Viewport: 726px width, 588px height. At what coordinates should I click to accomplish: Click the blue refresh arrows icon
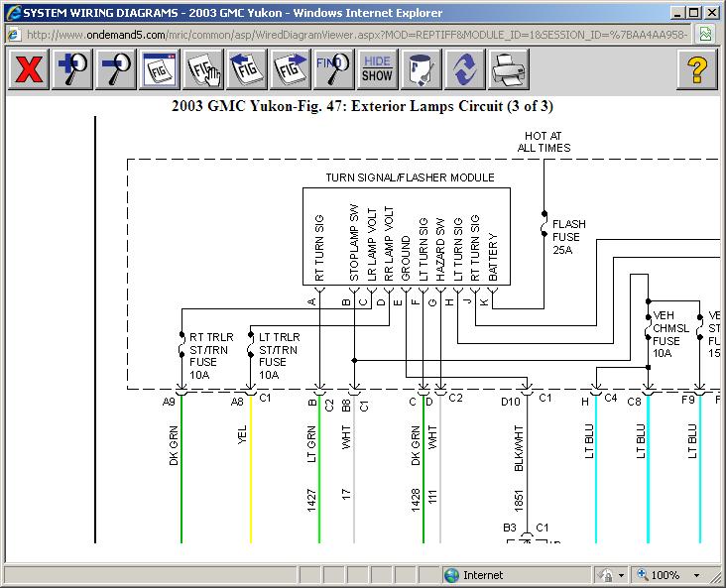point(465,69)
